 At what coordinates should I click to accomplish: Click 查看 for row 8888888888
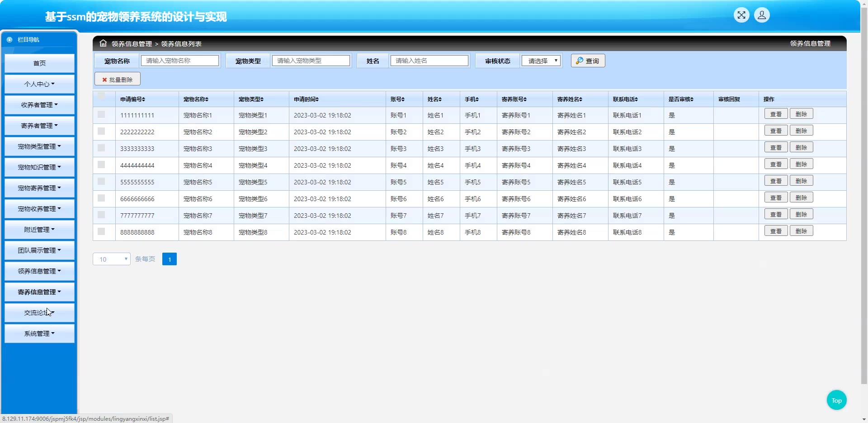pos(776,231)
